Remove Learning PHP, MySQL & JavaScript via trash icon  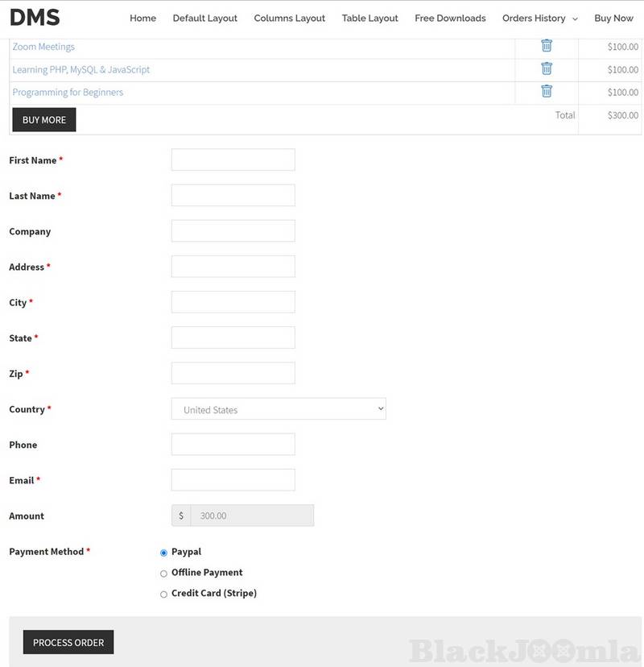tap(547, 68)
